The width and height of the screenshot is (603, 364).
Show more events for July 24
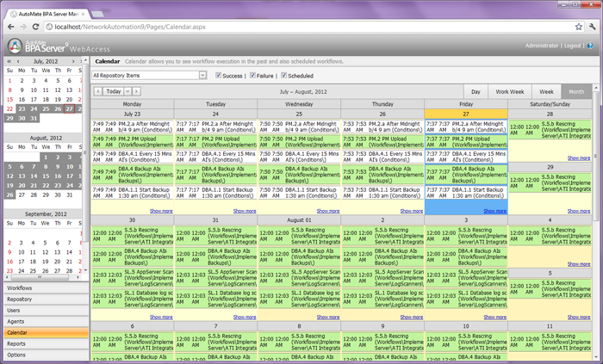tap(245, 211)
